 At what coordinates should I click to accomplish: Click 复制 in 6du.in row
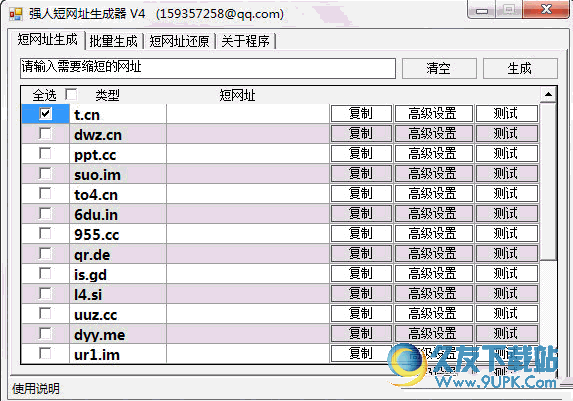[x=361, y=213]
